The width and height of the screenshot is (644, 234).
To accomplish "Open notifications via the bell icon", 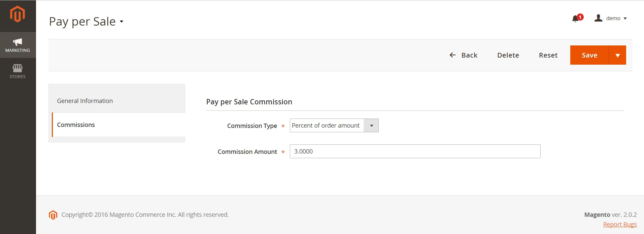I will 575,19.
